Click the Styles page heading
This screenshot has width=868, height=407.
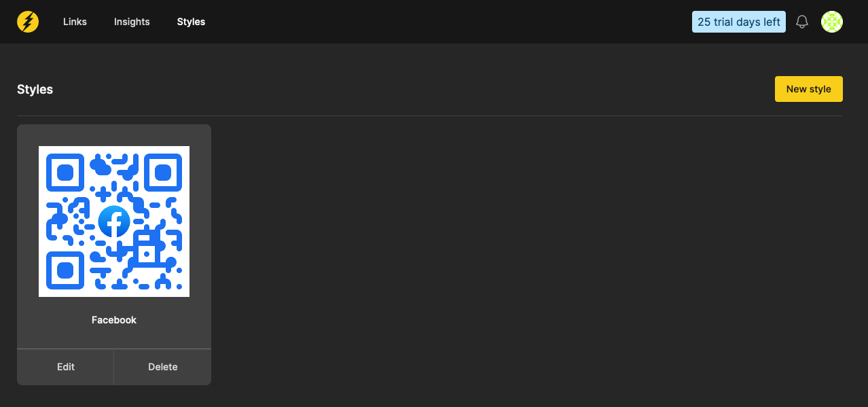(35, 89)
